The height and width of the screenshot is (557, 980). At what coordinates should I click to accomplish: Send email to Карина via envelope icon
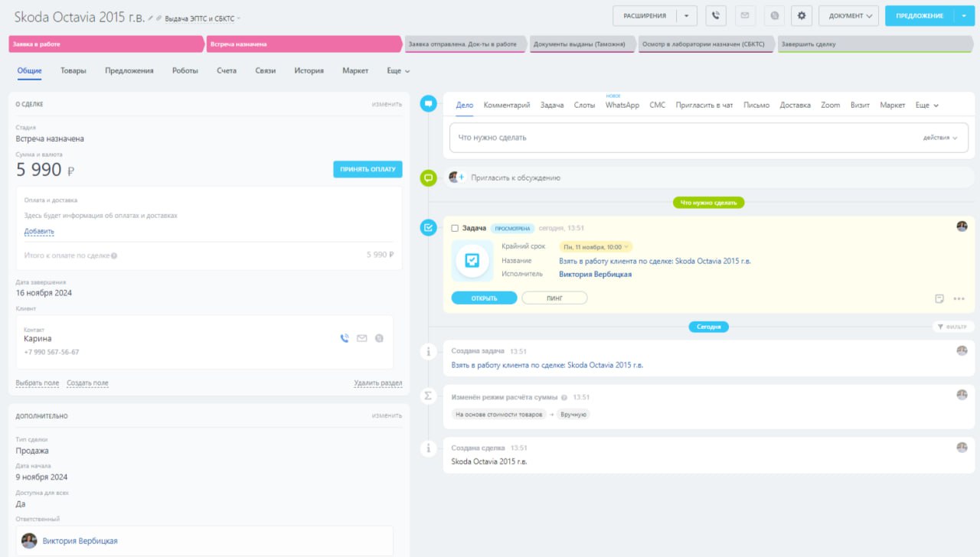[361, 338]
